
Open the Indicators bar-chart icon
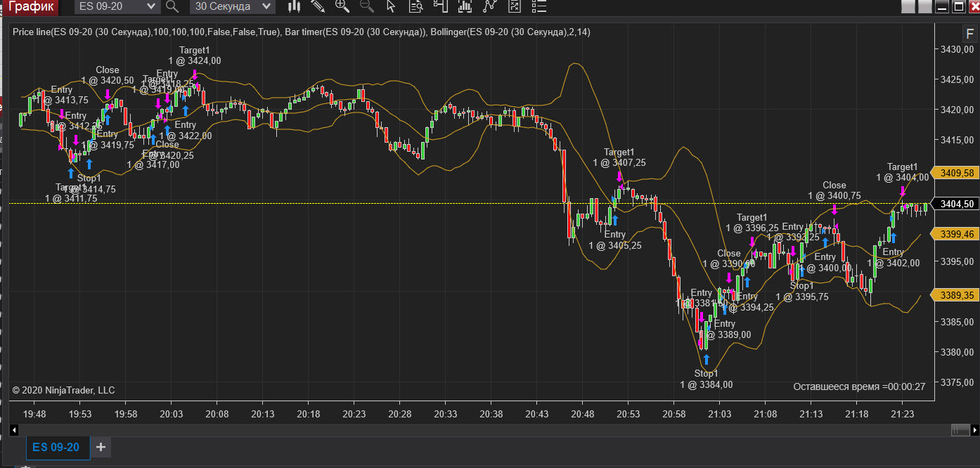point(465,6)
